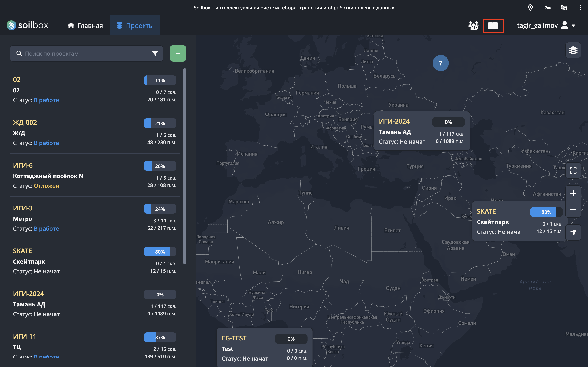The height and width of the screenshot is (367, 588).
Task: Zoom in on the map
Action: [573, 193]
